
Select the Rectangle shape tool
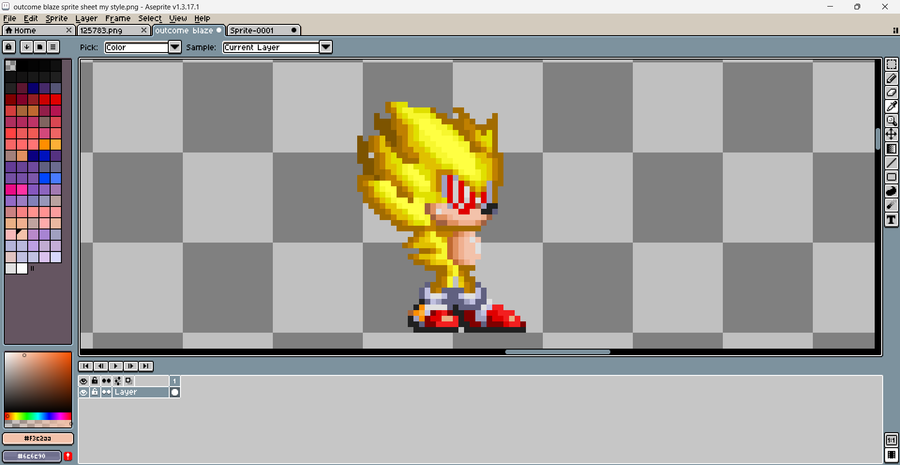point(891,177)
